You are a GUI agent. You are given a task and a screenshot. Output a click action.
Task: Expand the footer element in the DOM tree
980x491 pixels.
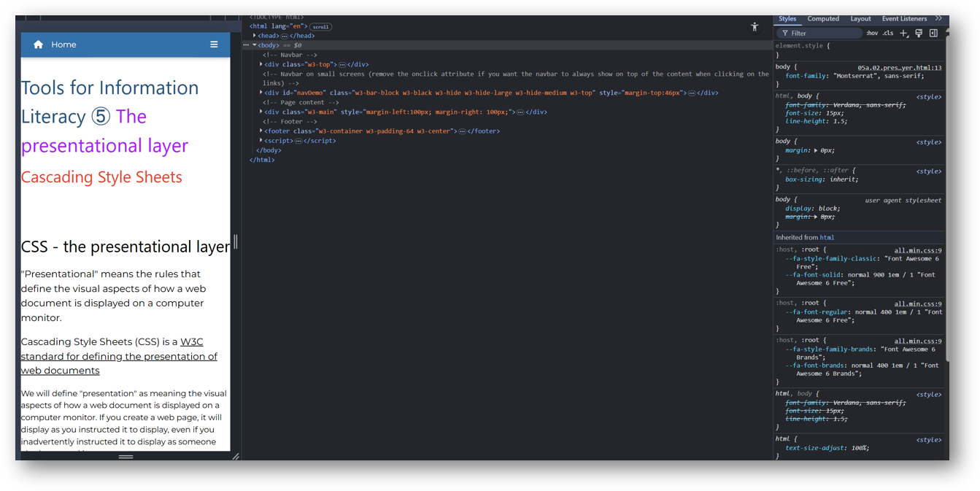[x=261, y=130]
